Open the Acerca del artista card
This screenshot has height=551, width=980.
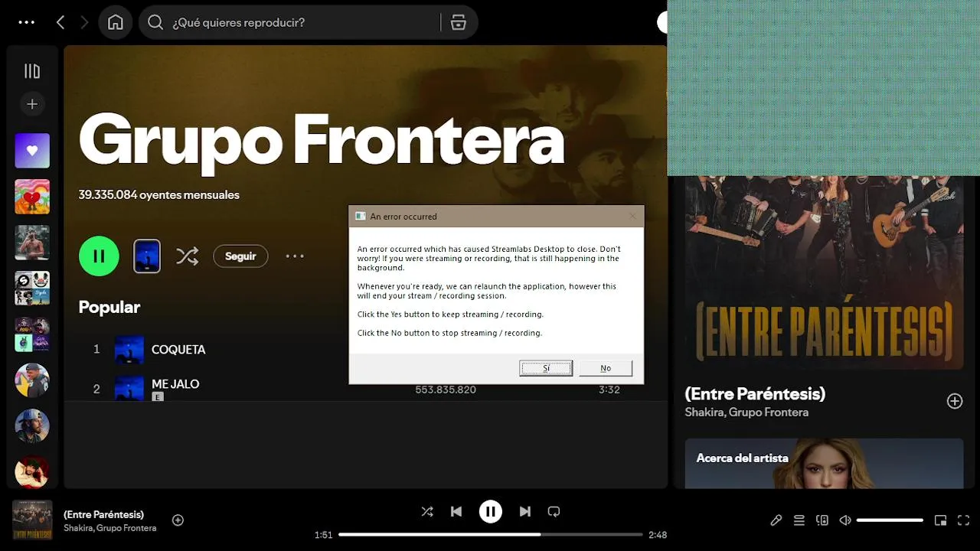point(824,463)
